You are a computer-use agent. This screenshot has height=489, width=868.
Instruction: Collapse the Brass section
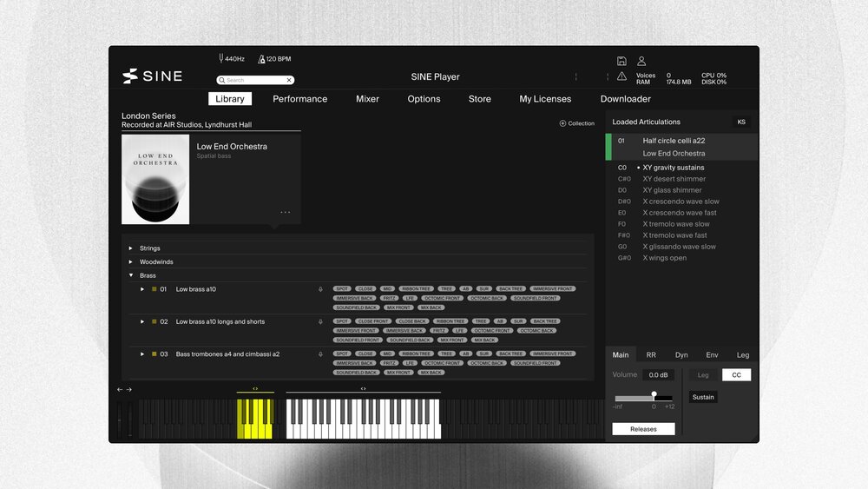click(x=131, y=275)
